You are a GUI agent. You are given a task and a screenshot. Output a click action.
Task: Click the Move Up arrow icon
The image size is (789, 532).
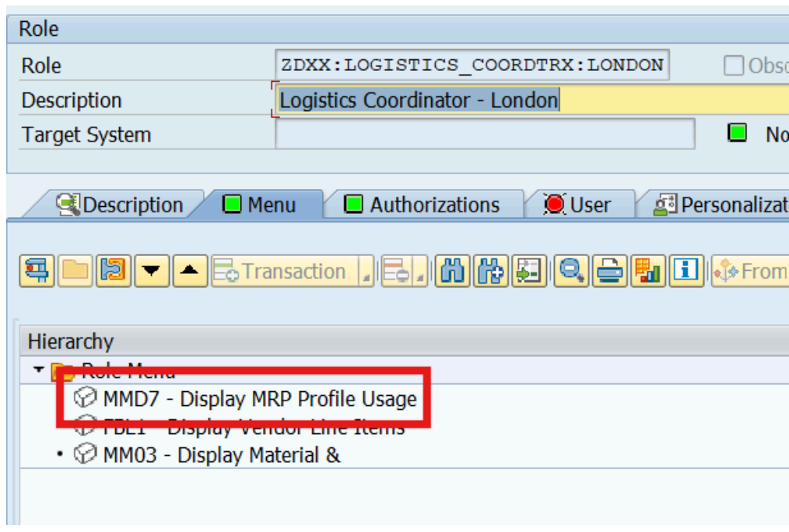tap(189, 271)
